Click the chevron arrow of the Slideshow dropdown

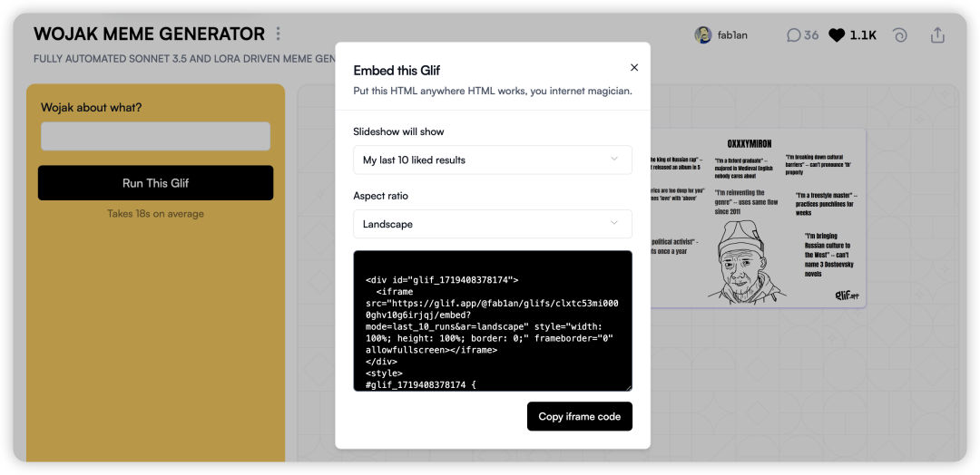tap(614, 160)
